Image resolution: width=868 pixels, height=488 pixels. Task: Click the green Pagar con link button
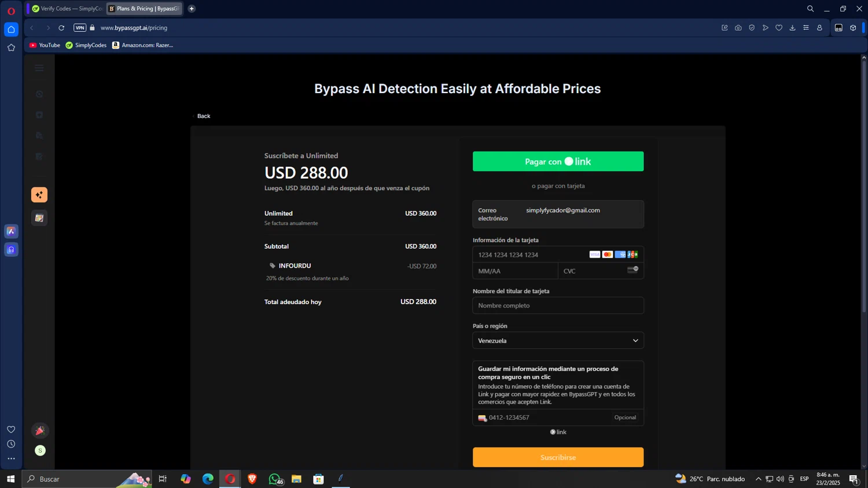tap(558, 161)
